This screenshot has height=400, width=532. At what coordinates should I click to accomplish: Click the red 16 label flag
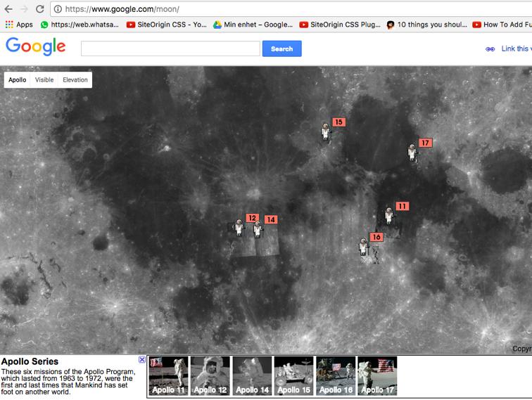(x=376, y=237)
